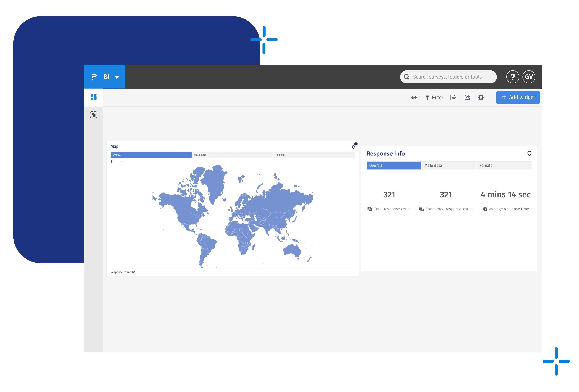The width and height of the screenshot is (579, 392).
Task: Open the help question mark icon
Action: 513,77
